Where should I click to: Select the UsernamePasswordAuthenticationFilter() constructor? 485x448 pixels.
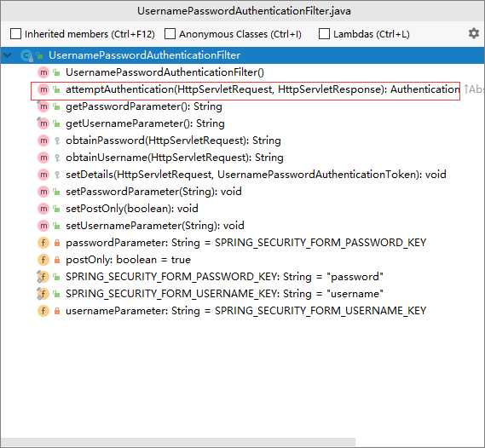(x=165, y=72)
